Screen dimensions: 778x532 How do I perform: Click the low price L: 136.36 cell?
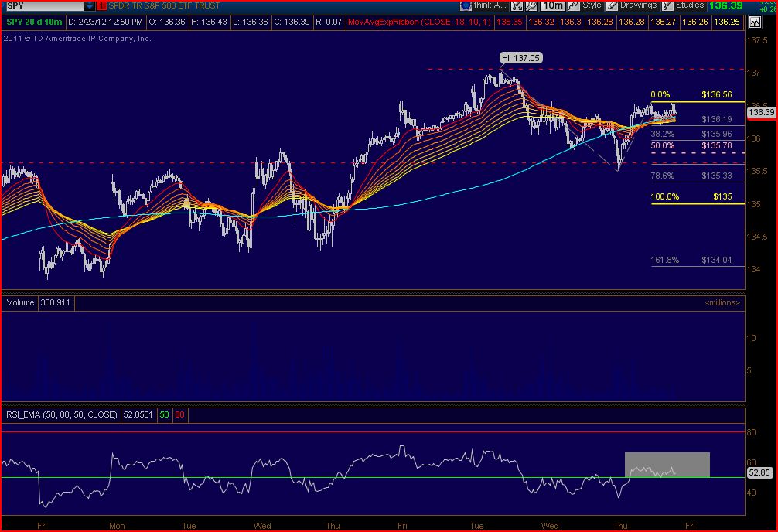(251, 22)
